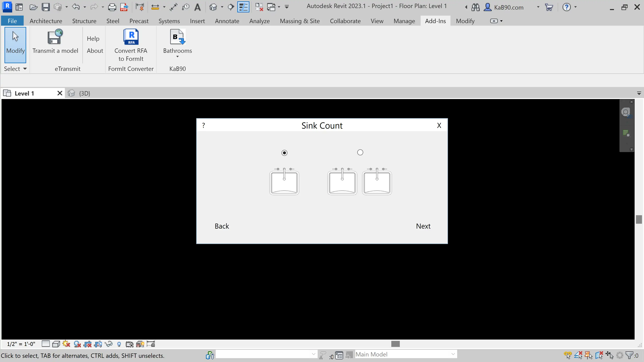Screen dimensions: 644x362
Task: Click Convert RFA to FormIt icon
Action: 131,37
